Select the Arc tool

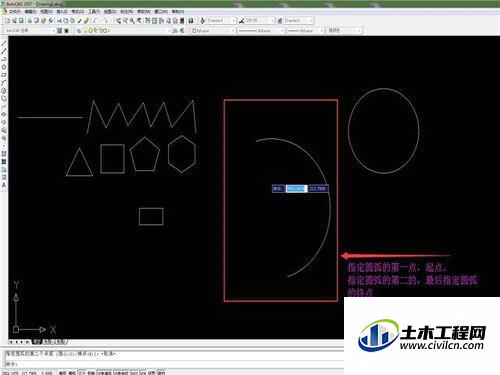(4, 83)
